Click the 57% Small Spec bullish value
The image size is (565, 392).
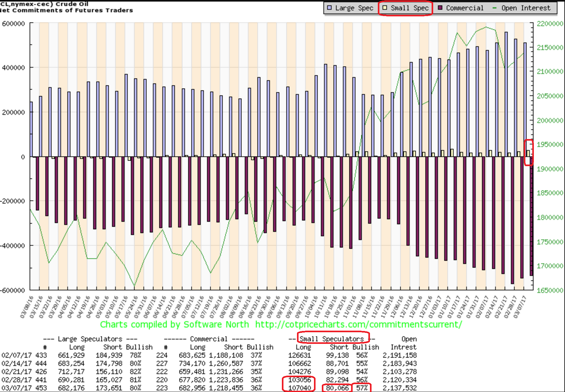point(362,388)
